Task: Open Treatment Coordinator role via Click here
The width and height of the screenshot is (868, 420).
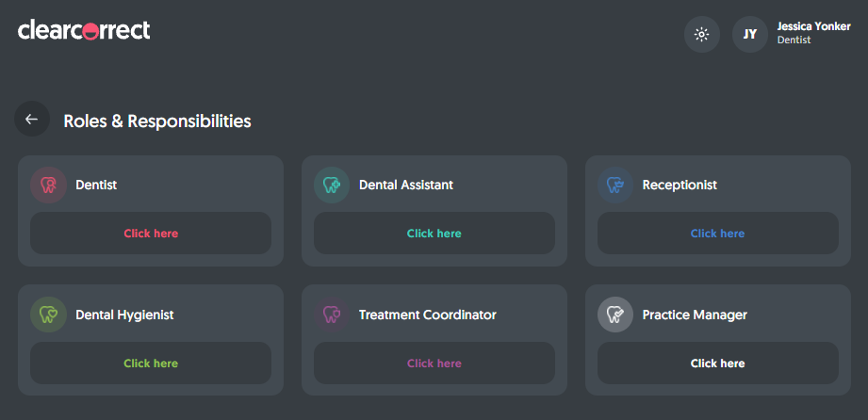Action: click(434, 363)
